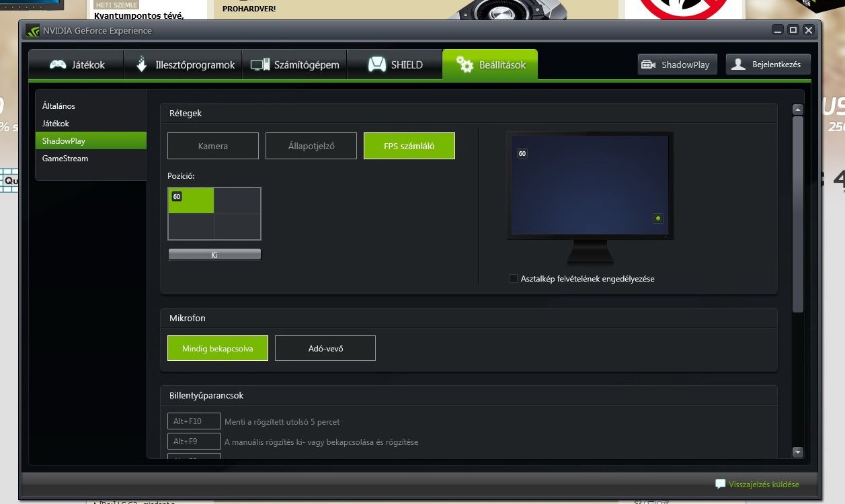845x504 pixels.
Task: Select Általános in the sidebar
Action: (91, 106)
